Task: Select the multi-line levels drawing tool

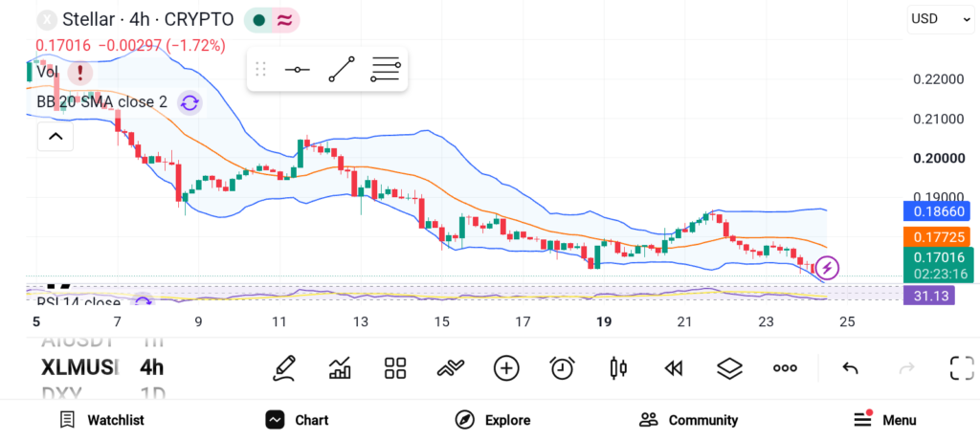Action: 385,69
